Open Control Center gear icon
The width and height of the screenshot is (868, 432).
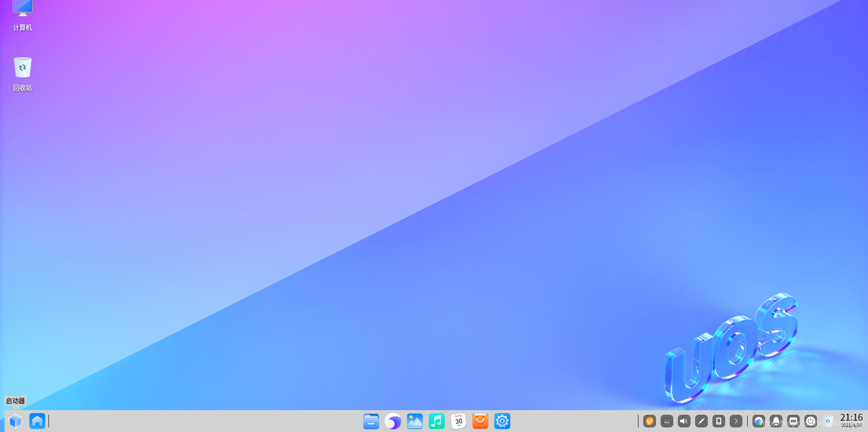point(502,421)
